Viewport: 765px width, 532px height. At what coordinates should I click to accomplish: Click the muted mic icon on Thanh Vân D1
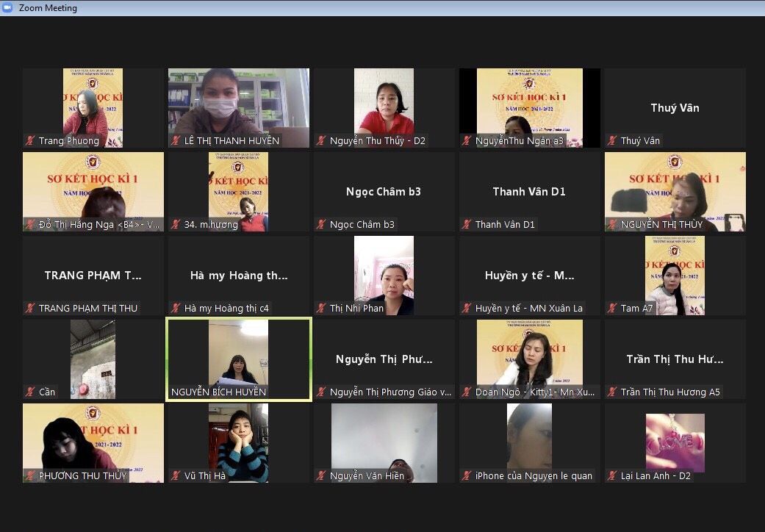(x=467, y=225)
